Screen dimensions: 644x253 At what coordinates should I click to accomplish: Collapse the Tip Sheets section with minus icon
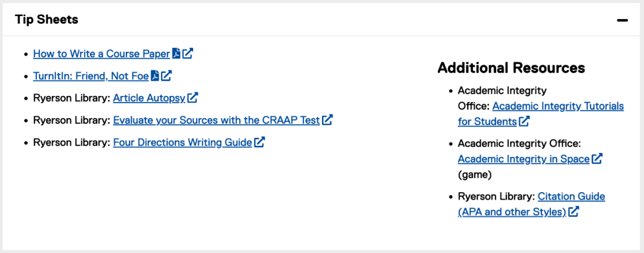point(622,20)
